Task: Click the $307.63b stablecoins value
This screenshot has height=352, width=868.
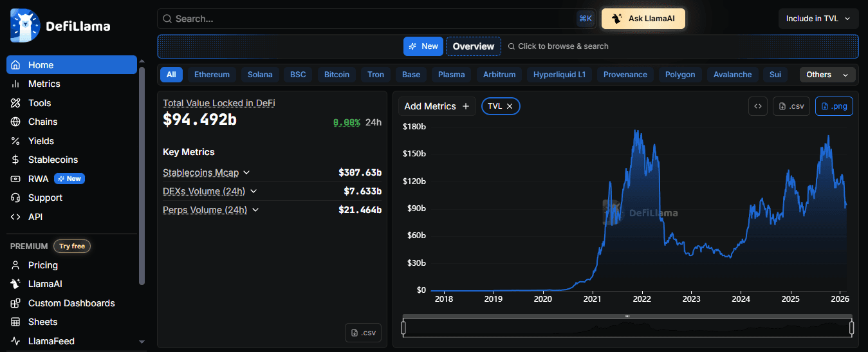Action: (x=360, y=172)
